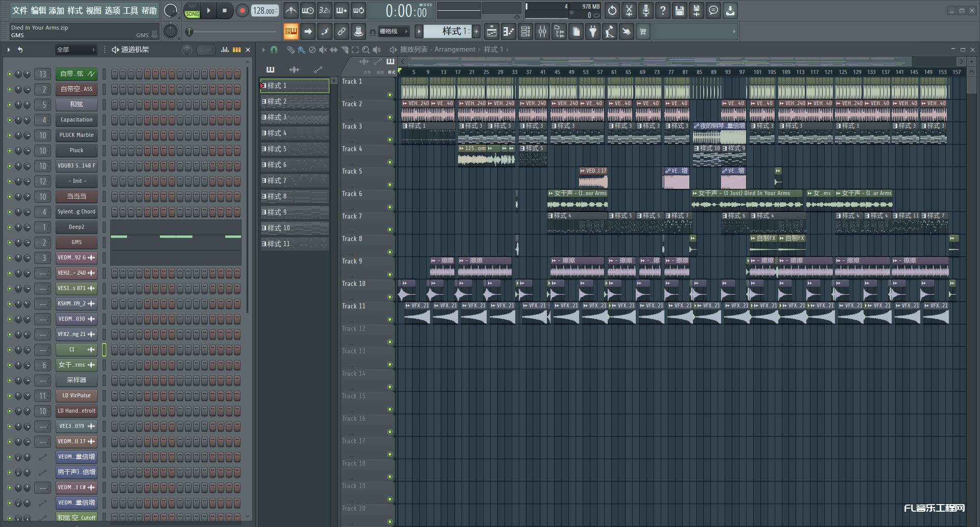Image resolution: width=980 pixels, height=527 pixels.
Task: Click bar 49 on the playlist timeline
Action: click(571, 72)
